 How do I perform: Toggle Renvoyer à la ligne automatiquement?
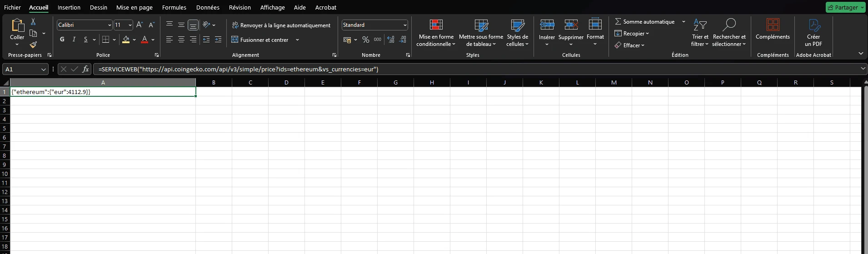pyautogui.click(x=281, y=25)
